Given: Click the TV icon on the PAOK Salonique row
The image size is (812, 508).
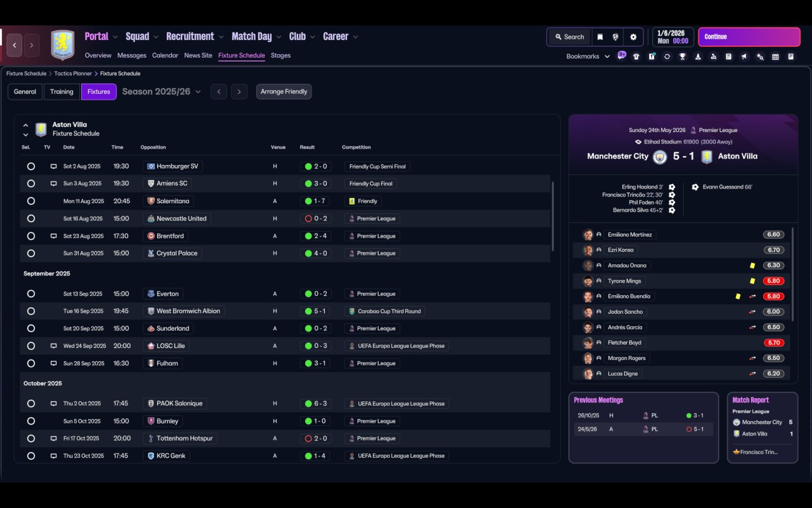Looking at the screenshot, I should coord(54,403).
